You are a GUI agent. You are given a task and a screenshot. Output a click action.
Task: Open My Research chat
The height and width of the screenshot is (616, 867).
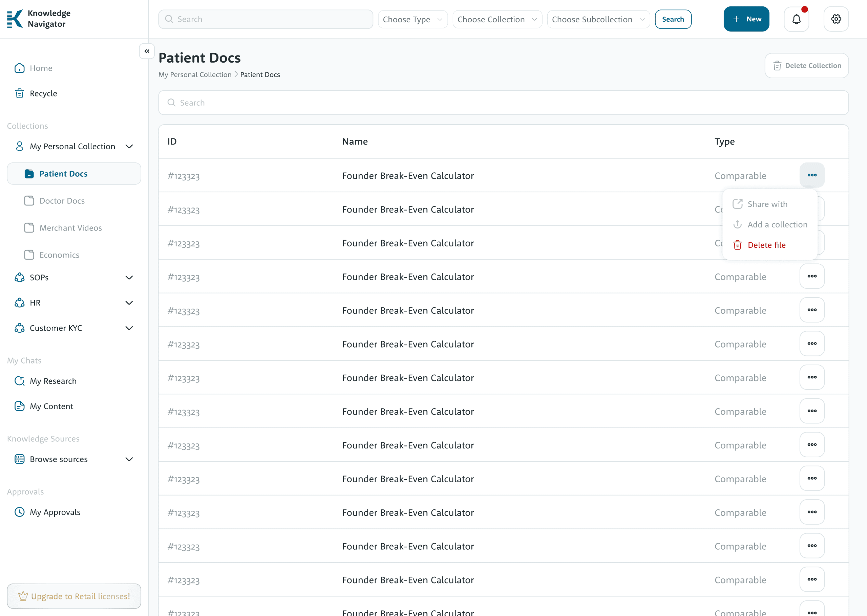tap(53, 381)
